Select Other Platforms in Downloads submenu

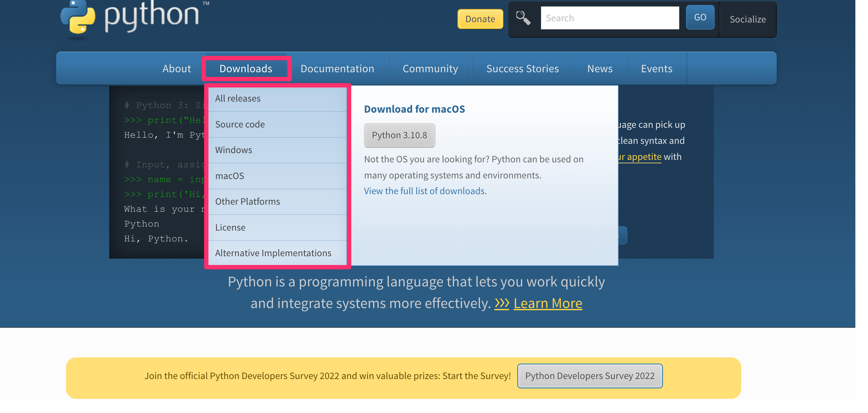coord(277,202)
